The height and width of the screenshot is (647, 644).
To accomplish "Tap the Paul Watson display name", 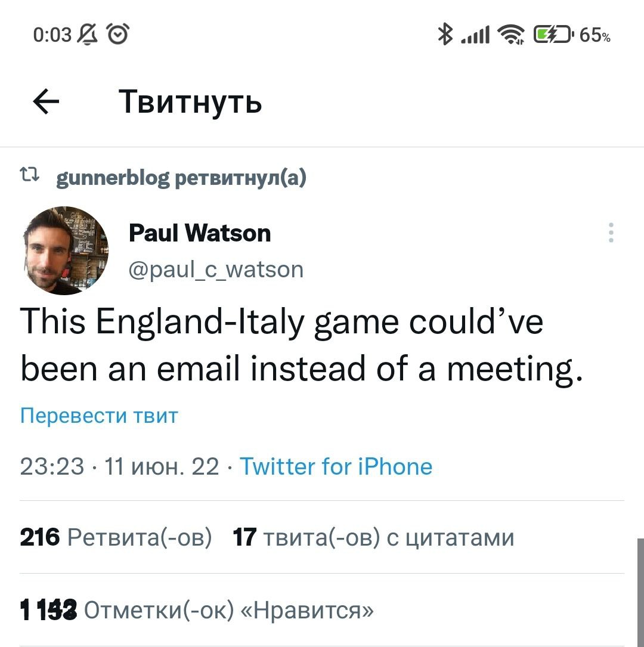I will click(x=200, y=233).
